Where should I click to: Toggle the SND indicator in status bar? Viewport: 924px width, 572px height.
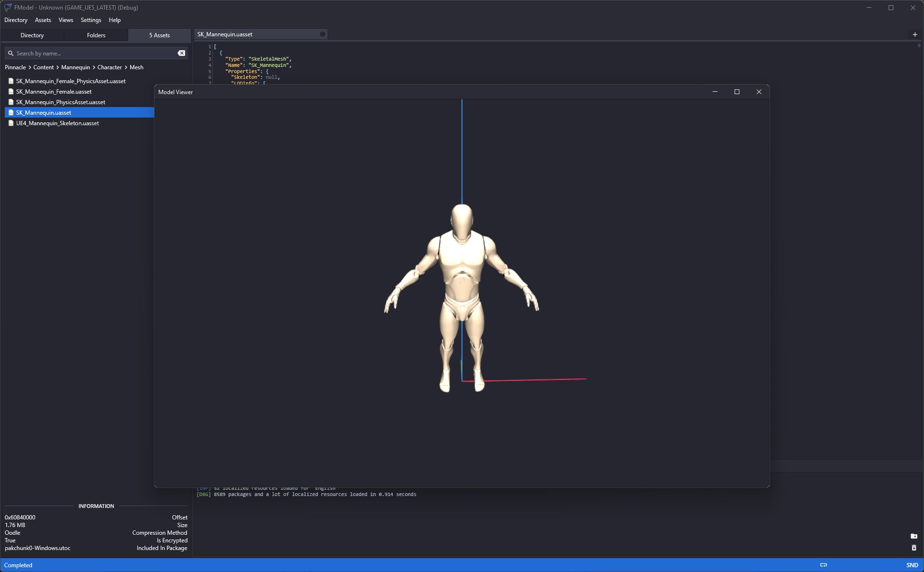912,565
